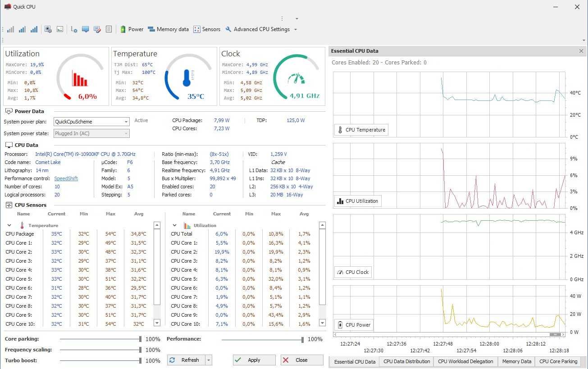Click the Close button at bottom
This screenshot has width=588, height=369.
302,360
